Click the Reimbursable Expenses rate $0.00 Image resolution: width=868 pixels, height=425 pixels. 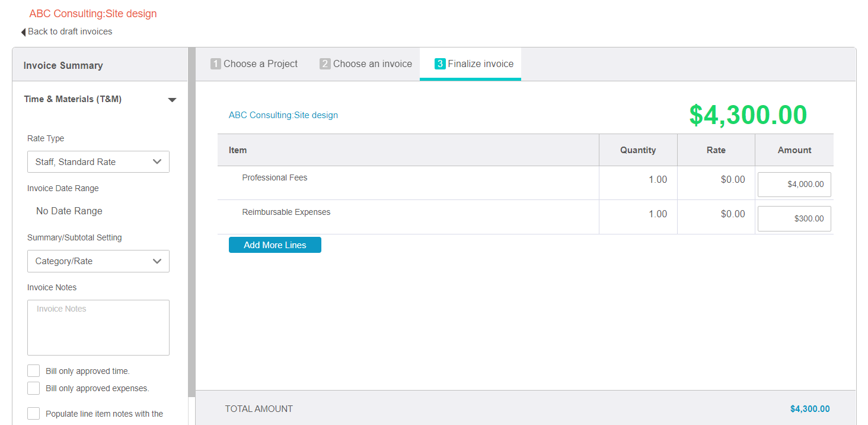[x=733, y=214]
